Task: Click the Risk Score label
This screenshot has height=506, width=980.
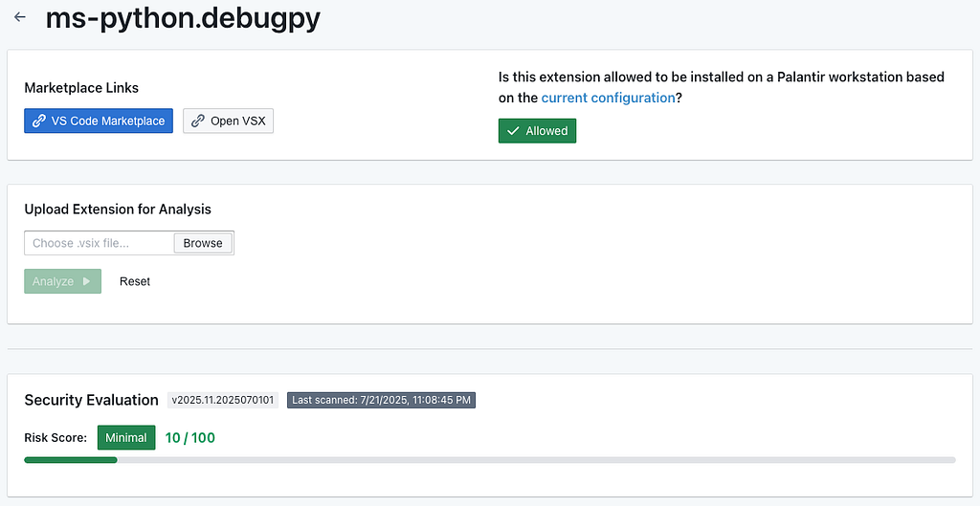Action: (x=56, y=437)
